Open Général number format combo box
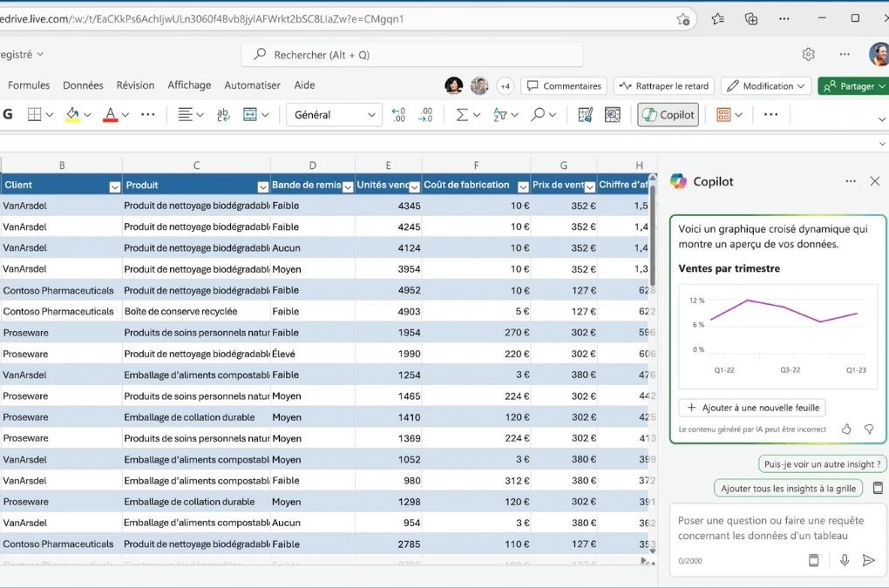The image size is (889, 588). (334, 114)
